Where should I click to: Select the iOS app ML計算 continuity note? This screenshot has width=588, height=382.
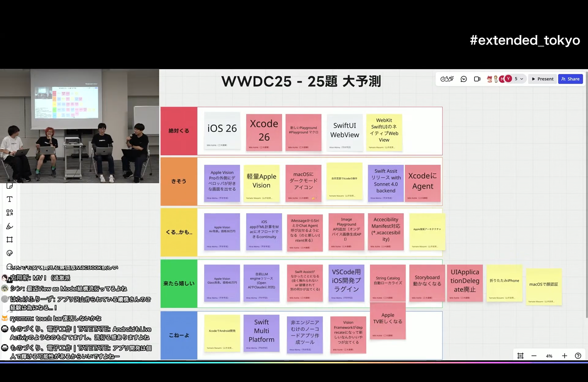[x=264, y=232]
